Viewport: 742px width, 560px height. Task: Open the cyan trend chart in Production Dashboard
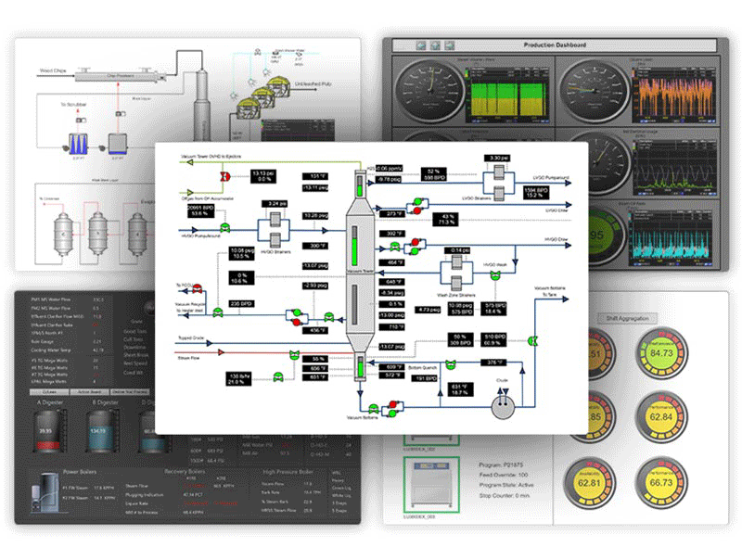[x=670, y=237]
